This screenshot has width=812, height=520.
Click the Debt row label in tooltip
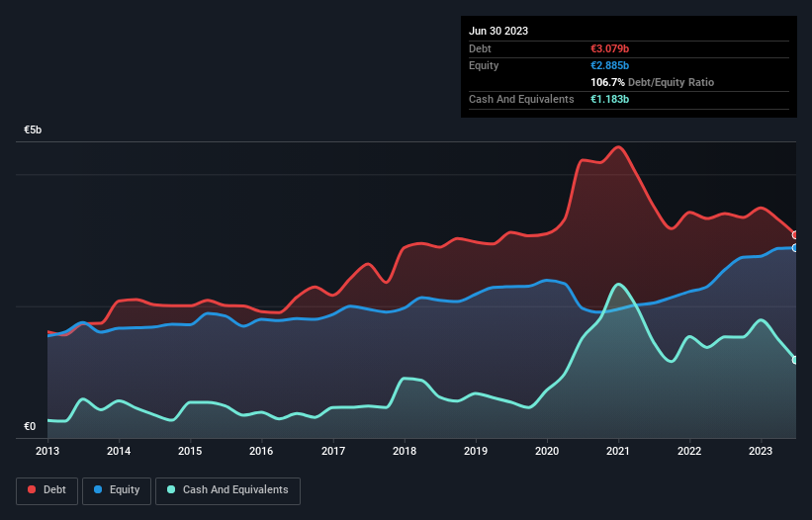[x=480, y=48]
